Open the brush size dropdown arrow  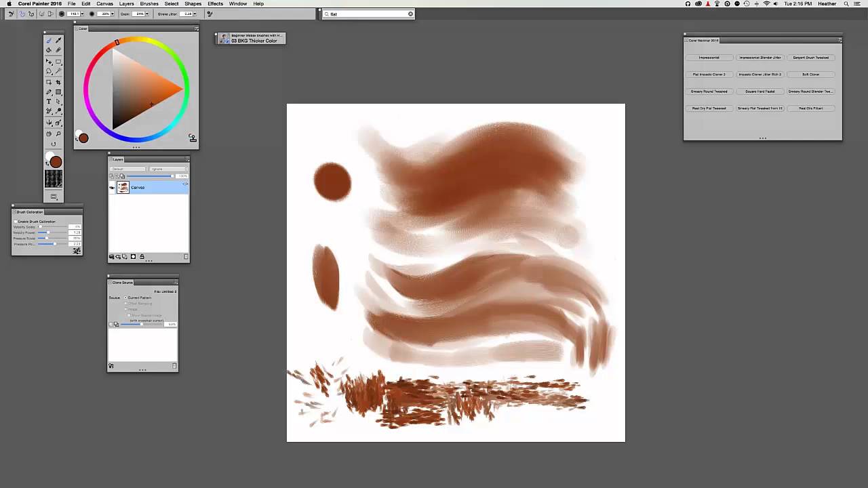pos(82,14)
